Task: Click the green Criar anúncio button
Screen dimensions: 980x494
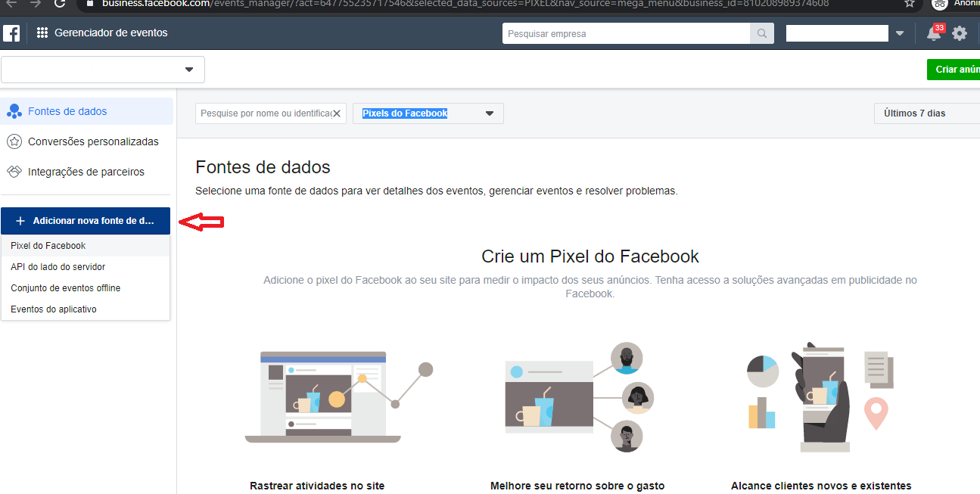Action: click(953, 70)
